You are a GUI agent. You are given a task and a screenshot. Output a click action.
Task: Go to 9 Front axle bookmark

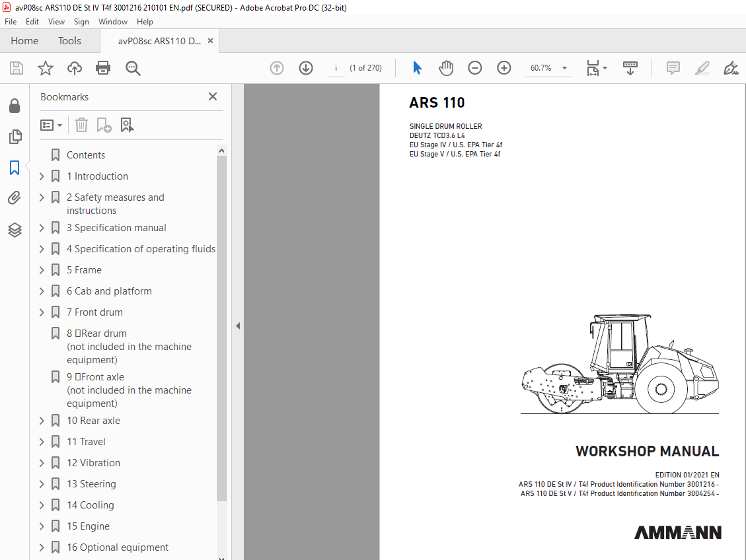pos(129,390)
